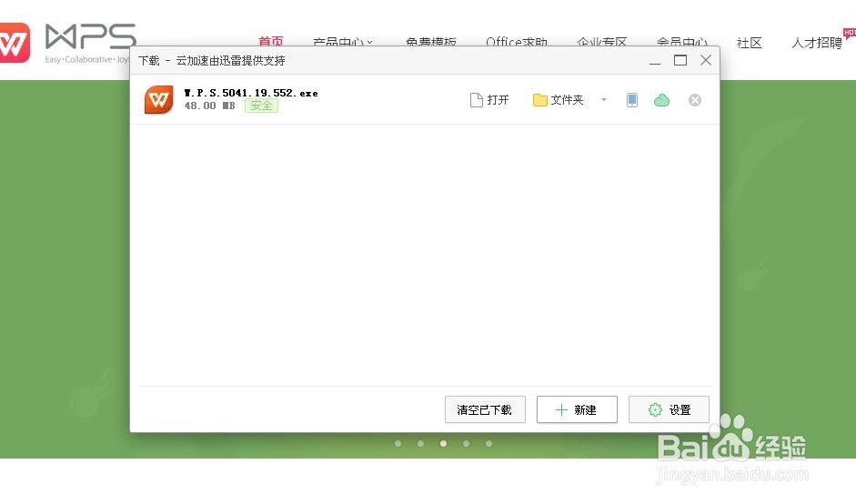Maximize the download manager window

coord(680,61)
